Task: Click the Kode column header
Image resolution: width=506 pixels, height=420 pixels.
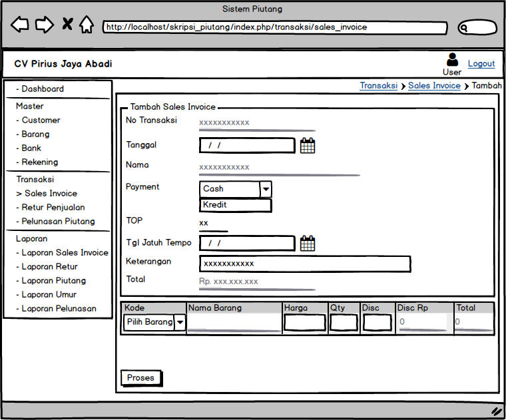Action: [134, 308]
